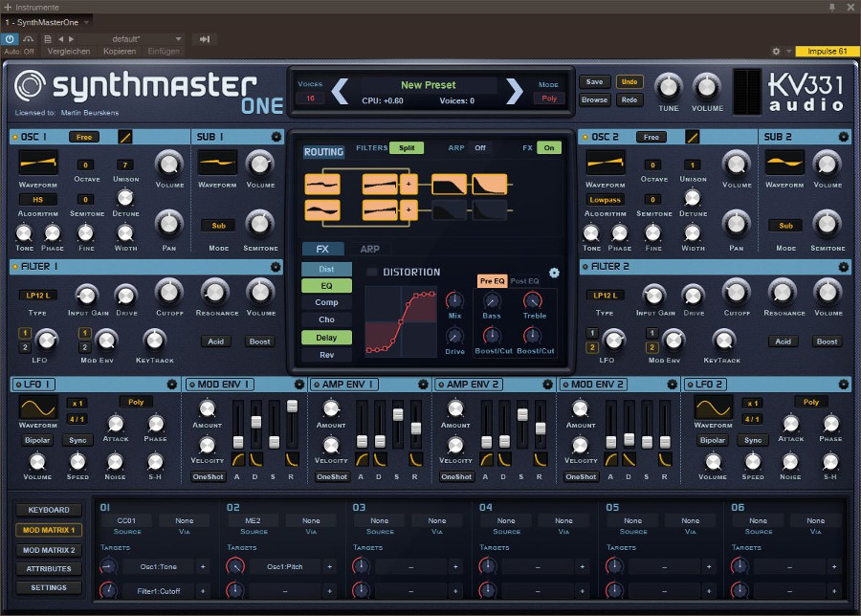The image size is (861, 616).
Task: Open the LFO 1 settings gear
Action: coord(172,385)
